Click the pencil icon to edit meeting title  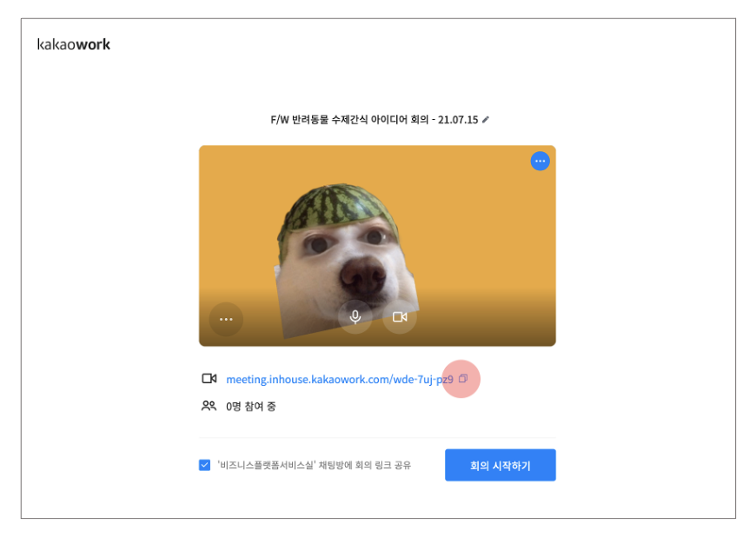(486, 120)
